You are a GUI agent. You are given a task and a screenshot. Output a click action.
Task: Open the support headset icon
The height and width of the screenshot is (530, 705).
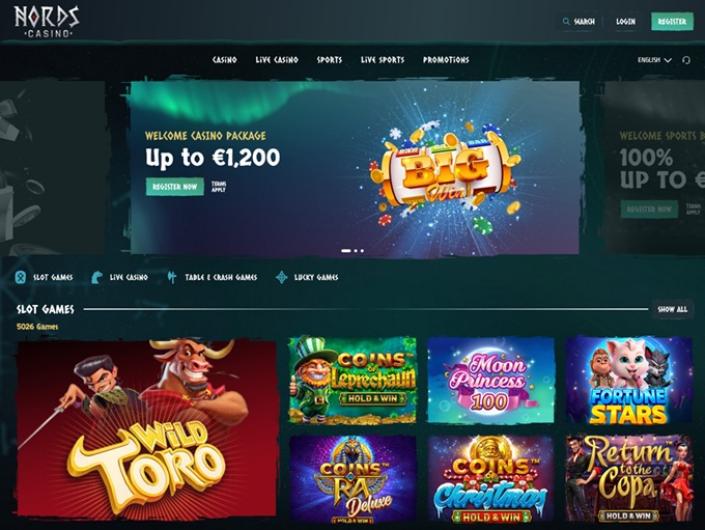[686, 60]
